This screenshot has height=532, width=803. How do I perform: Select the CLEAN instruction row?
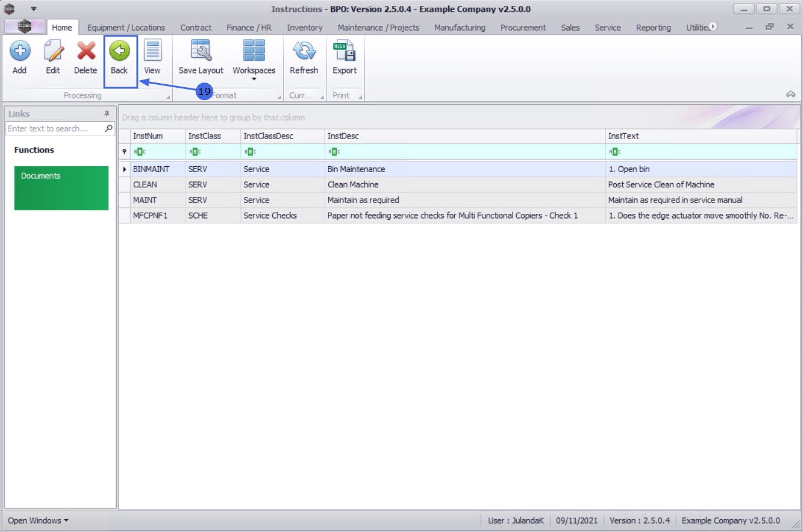pyautogui.click(x=458, y=184)
